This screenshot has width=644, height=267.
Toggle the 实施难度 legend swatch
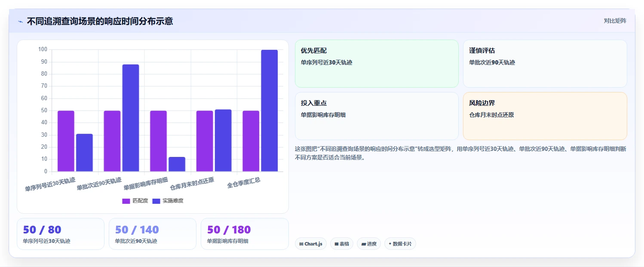coord(156,201)
